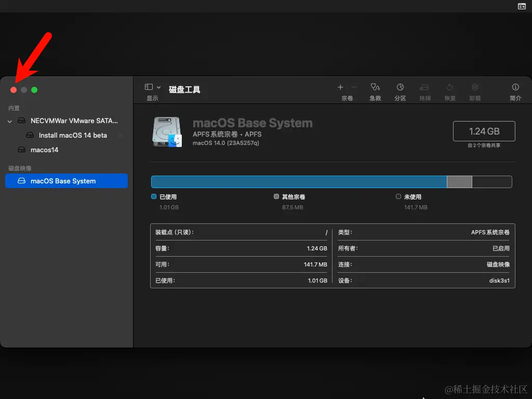Click the 已使用 1.01 GB table row
Image resolution: width=532 pixels, height=399 pixels.
[x=241, y=281]
